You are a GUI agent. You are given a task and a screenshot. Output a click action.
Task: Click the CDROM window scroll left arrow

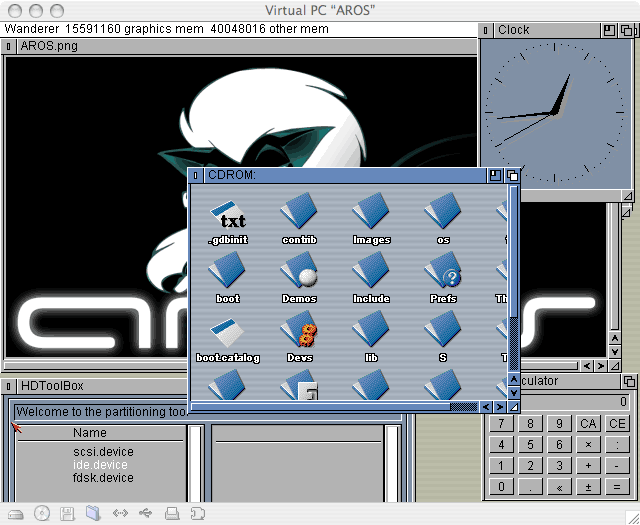click(x=486, y=407)
